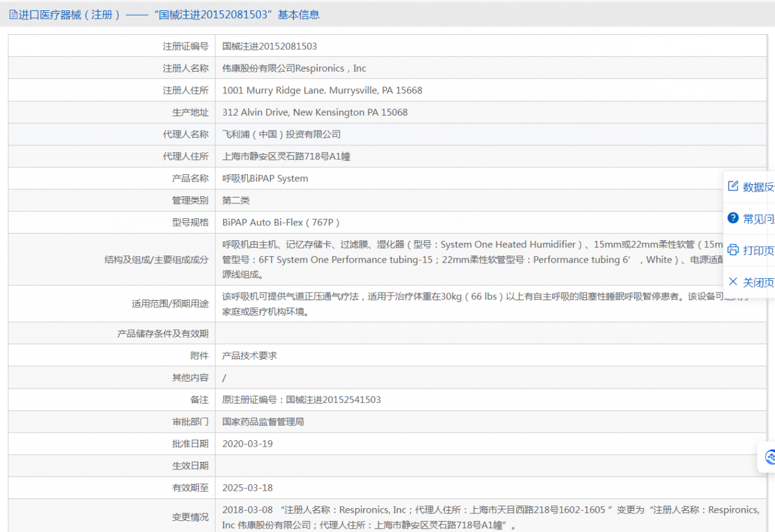Select product name 呼吸机BiPAP System
The height and width of the screenshot is (532, 775).
[x=265, y=178]
